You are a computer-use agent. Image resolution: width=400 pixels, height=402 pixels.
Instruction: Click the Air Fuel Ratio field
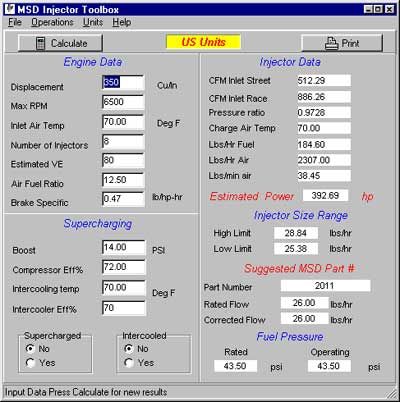click(123, 180)
